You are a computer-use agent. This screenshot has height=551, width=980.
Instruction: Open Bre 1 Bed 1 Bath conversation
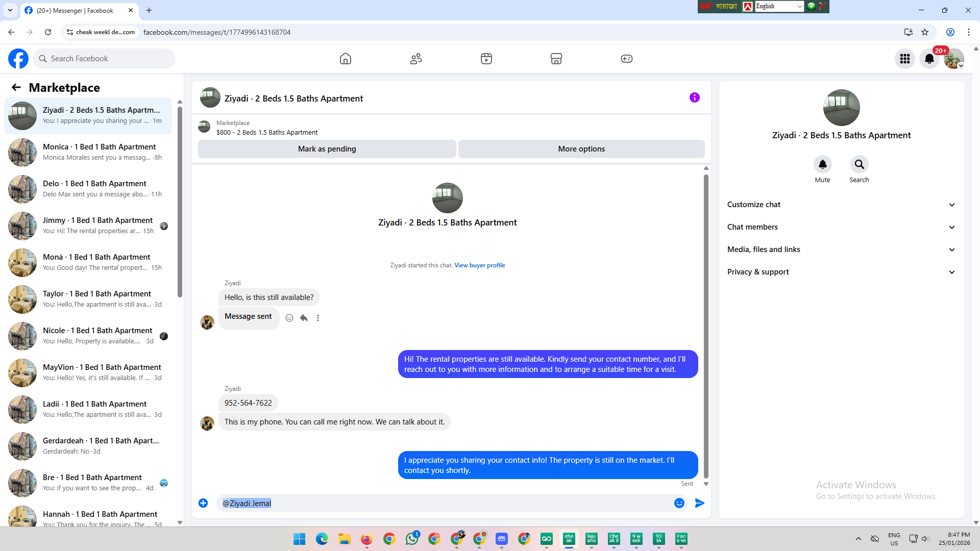(x=88, y=483)
